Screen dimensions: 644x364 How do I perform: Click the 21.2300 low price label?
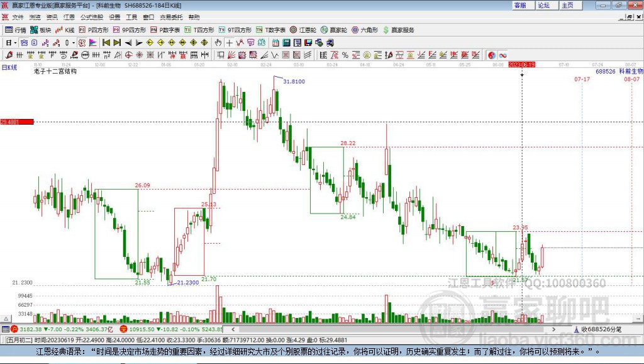tap(187, 283)
